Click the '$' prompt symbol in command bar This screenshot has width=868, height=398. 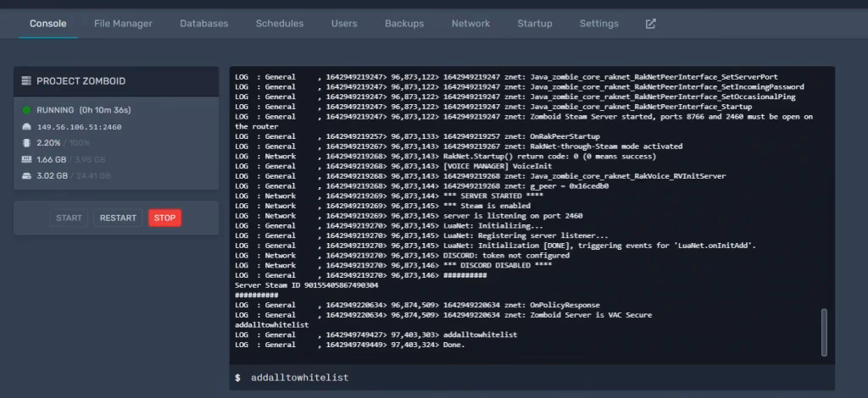[237, 378]
